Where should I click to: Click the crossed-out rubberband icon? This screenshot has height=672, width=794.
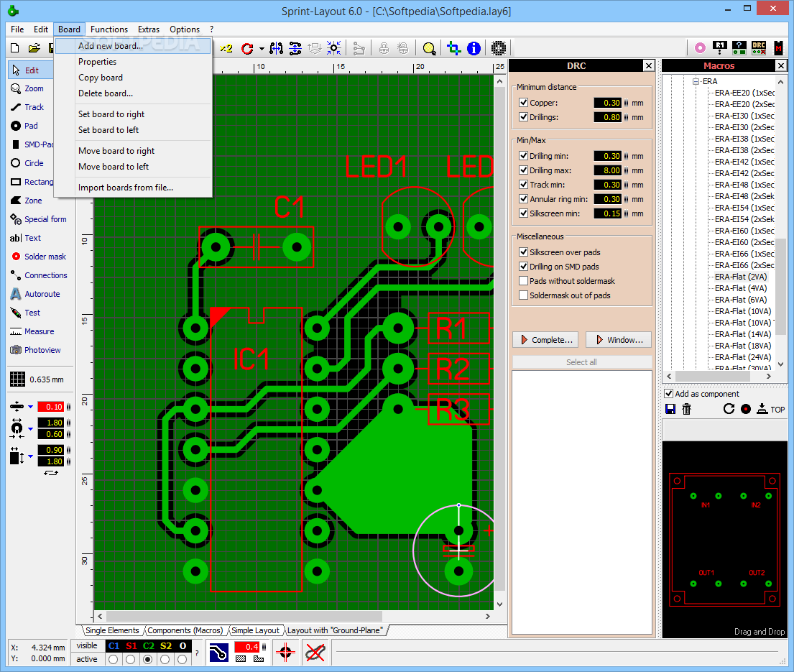(x=315, y=653)
